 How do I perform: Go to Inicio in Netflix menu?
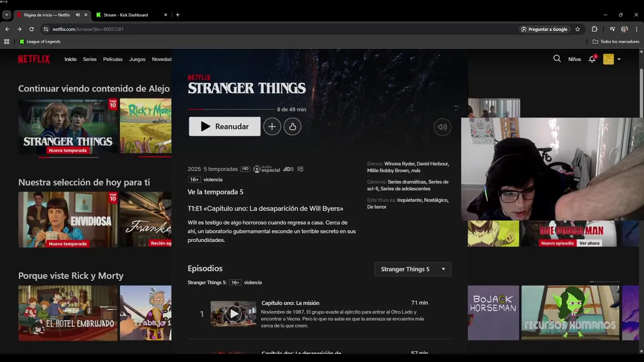70,59
